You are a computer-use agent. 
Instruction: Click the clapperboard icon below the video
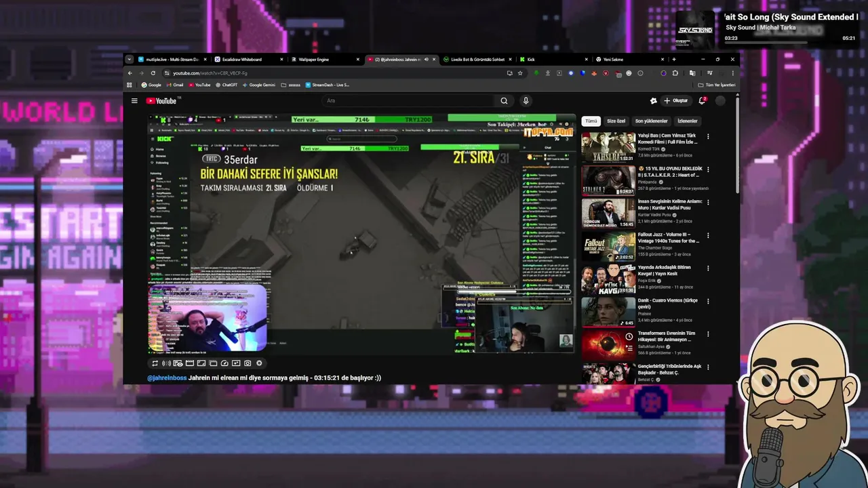coord(190,363)
